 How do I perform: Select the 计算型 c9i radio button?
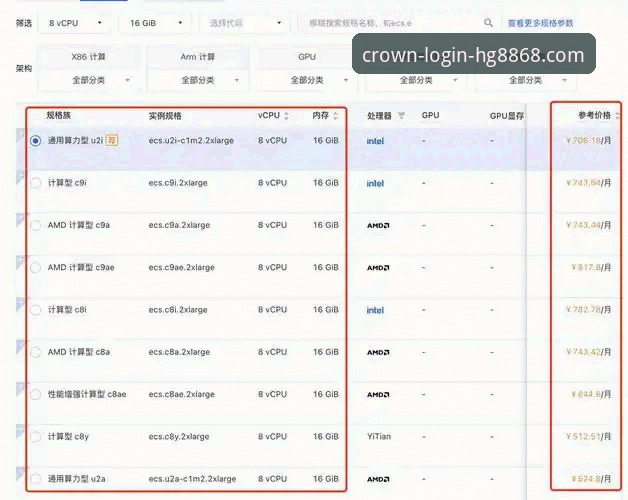coord(36,183)
